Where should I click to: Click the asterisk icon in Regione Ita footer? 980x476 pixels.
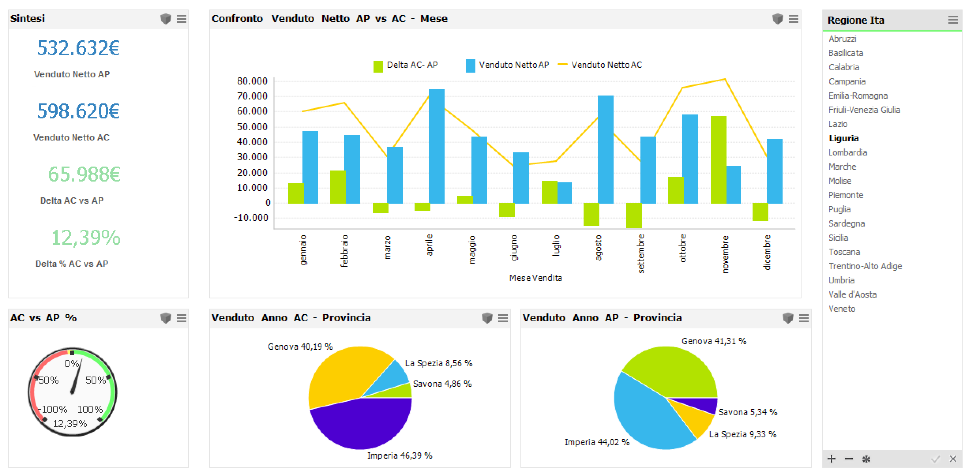click(866, 459)
